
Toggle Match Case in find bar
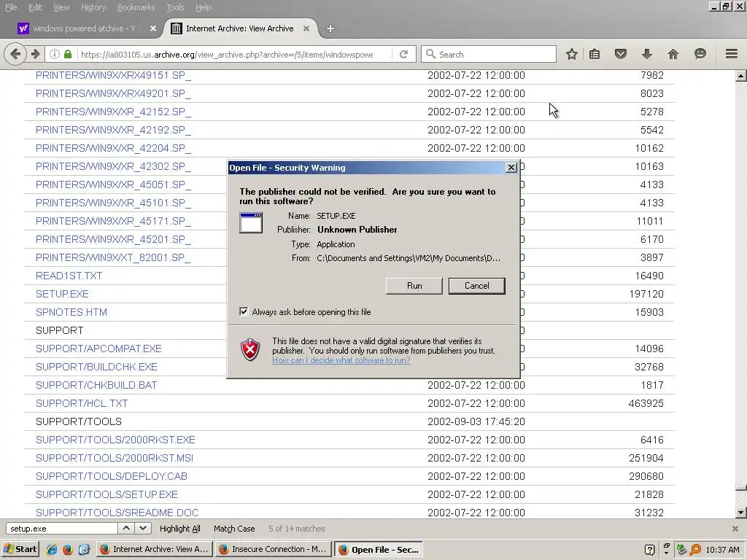[234, 529]
